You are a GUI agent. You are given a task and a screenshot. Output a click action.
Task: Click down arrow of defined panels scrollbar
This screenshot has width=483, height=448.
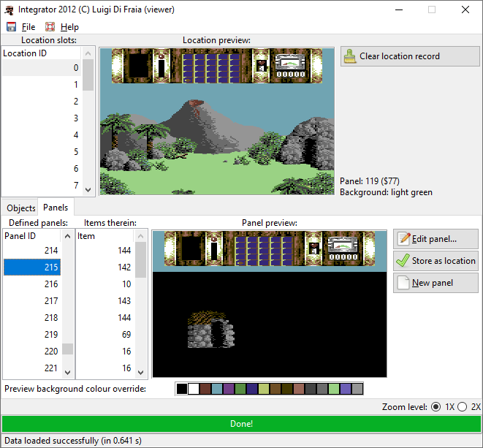(x=68, y=373)
